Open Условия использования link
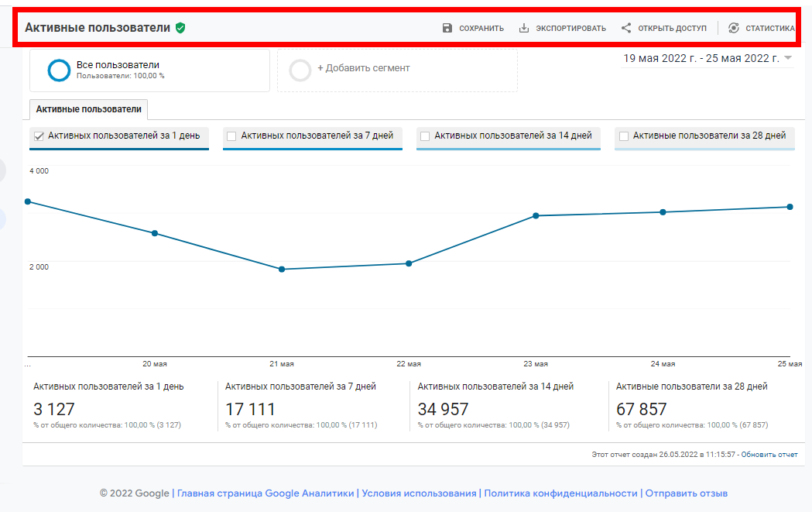The width and height of the screenshot is (812, 512). (x=419, y=493)
